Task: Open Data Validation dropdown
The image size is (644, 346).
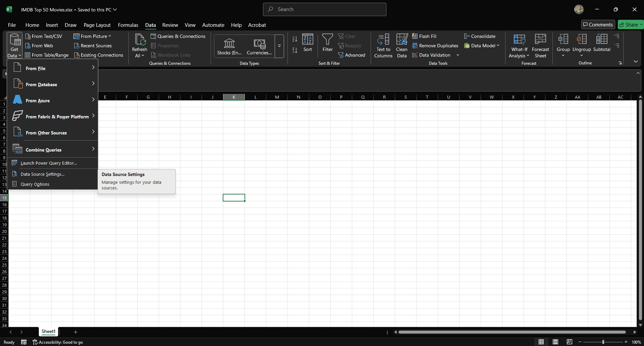Action: click(x=458, y=55)
